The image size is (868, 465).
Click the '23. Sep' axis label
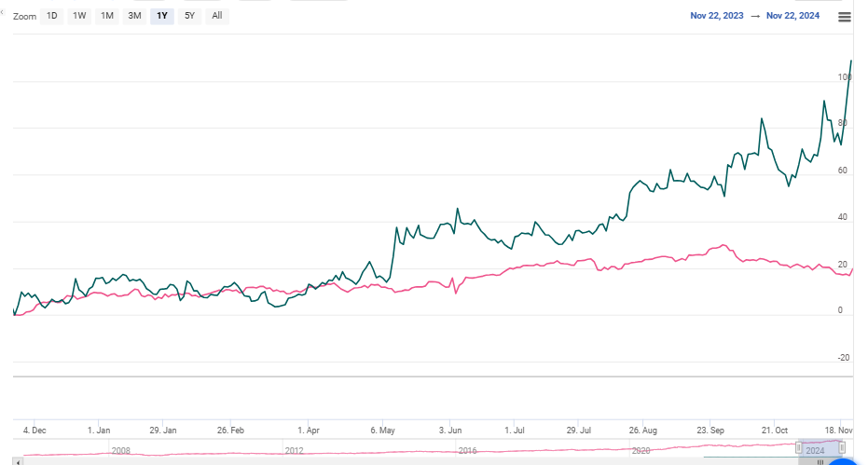[710, 431]
